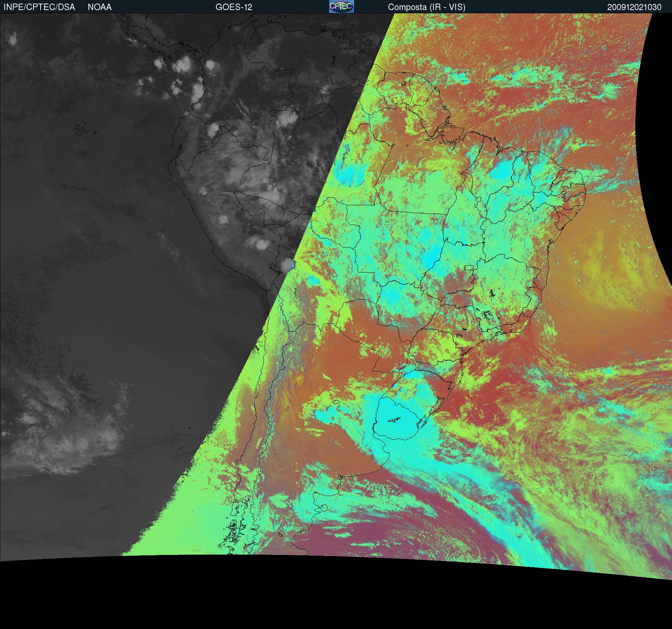This screenshot has height=629, width=672.
Task: Click the Composta (IR - VIS) title
Action: click(427, 7)
